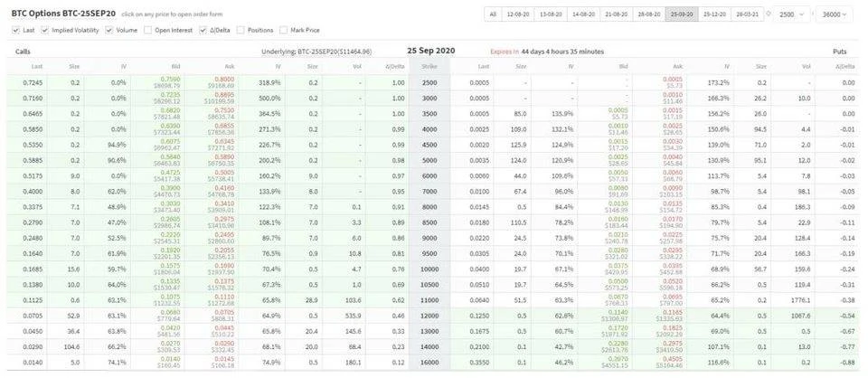Select the All expiries tab

point(493,14)
